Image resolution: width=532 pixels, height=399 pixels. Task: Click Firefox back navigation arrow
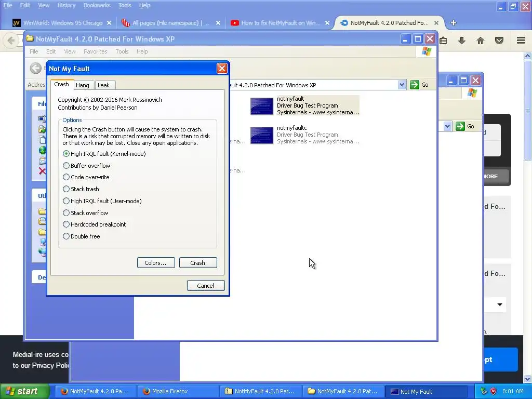pos(11,41)
